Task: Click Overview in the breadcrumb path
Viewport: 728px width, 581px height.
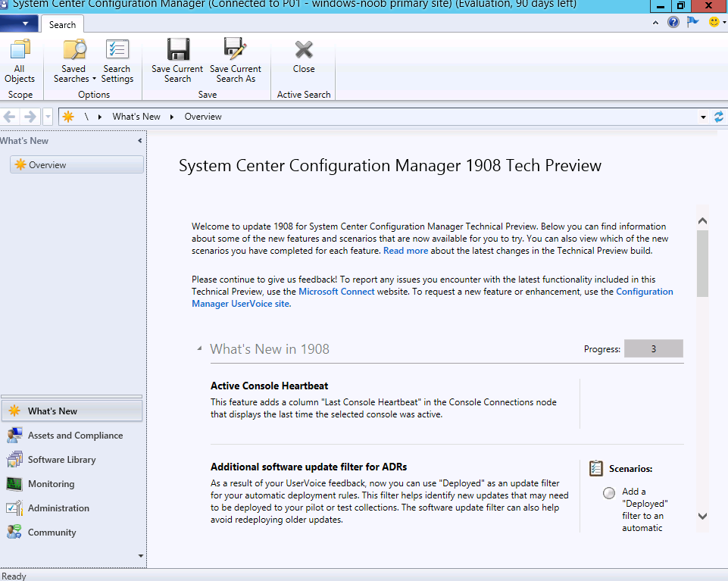Action: tap(203, 117)
